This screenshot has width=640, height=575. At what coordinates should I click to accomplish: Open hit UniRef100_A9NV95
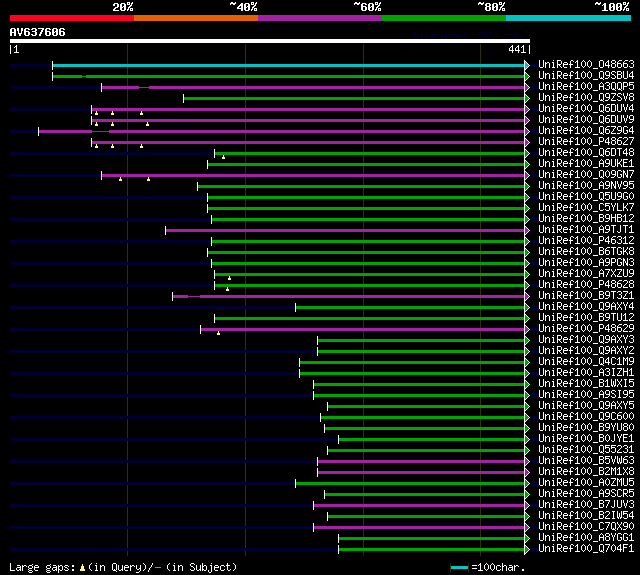pos(586,186)
